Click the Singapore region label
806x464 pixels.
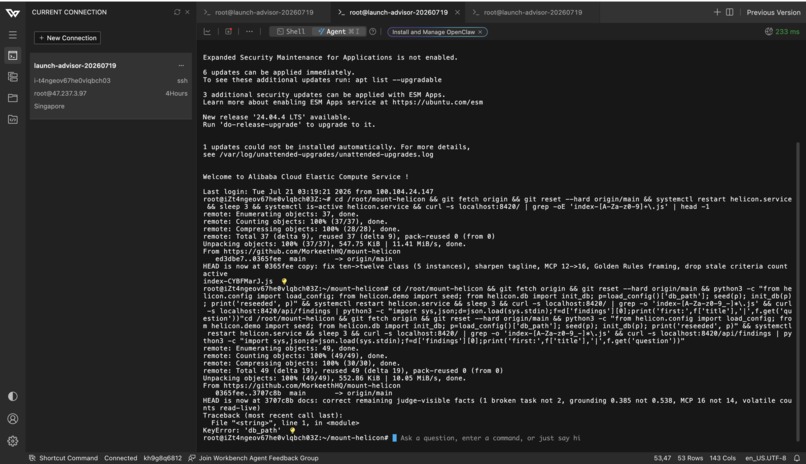[x=49, y=106]
